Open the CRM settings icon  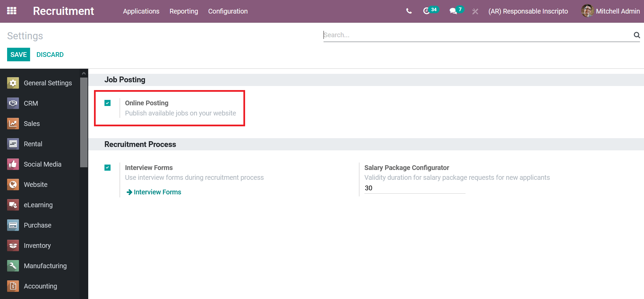[x=13, y=103]
